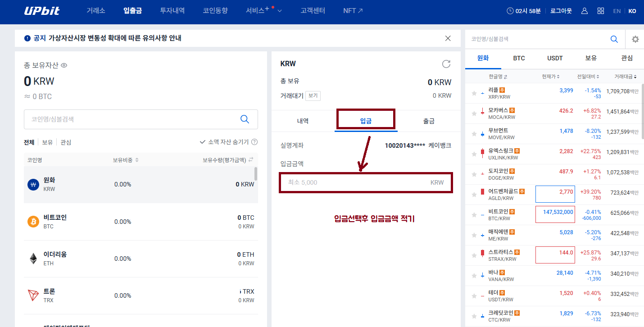Click the 로그아웃 button

coord(560,10)
